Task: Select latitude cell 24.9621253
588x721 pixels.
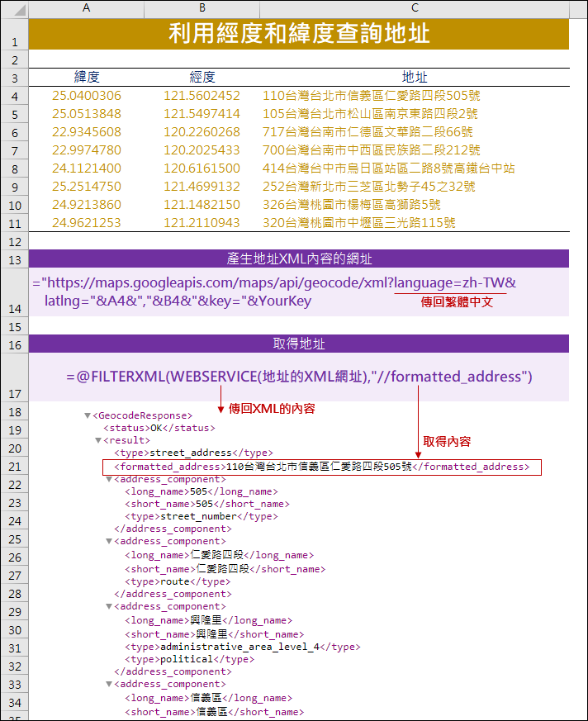Action: 87,222
